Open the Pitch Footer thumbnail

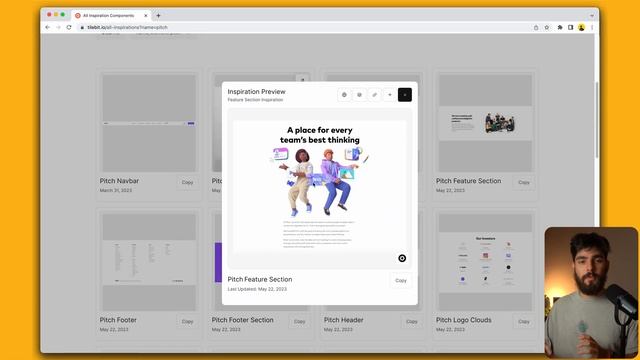[x=149, y=262]
